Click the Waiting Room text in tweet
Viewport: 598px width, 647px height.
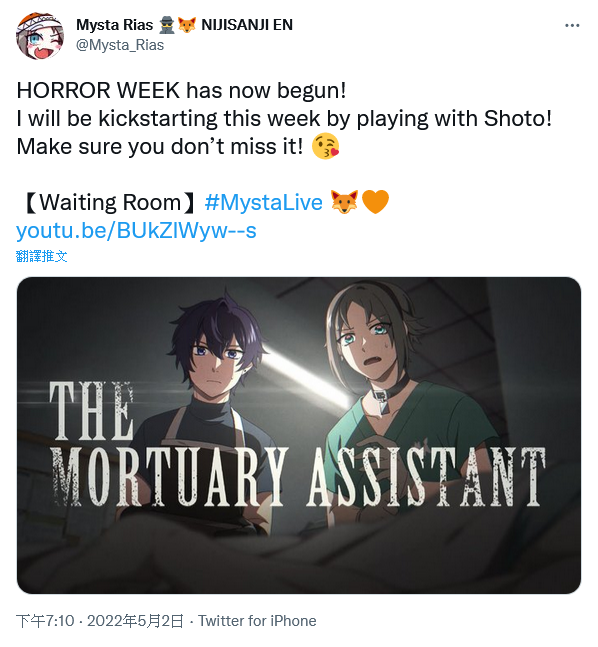click(x=110, y=203)
